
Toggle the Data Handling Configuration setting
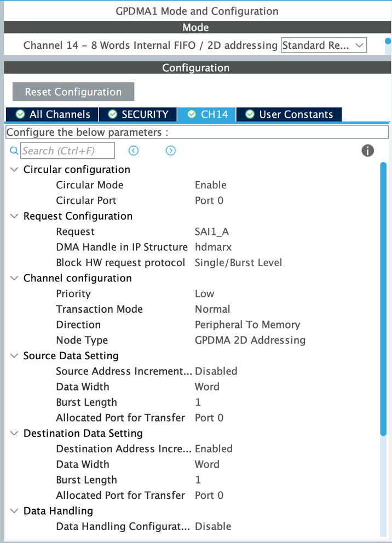(x=213, y=526)
